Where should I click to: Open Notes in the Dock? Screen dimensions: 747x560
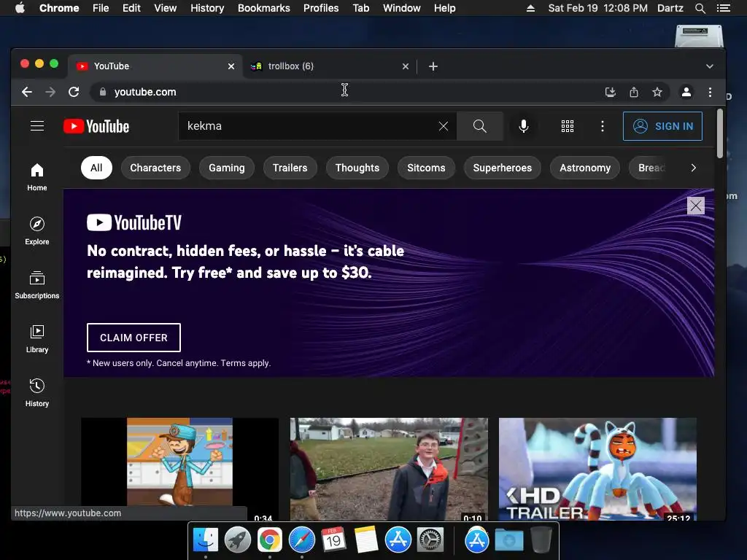[x=365, y=540]
